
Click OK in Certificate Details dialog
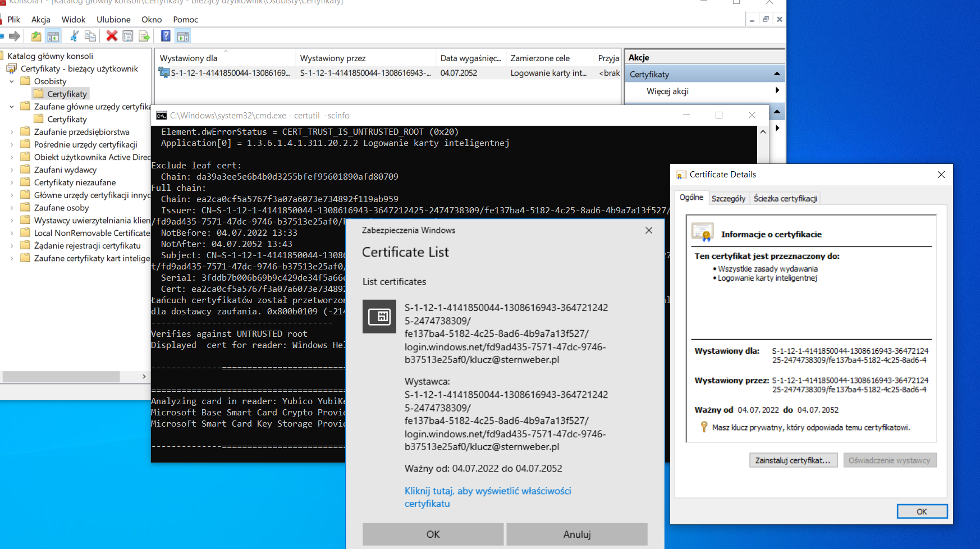922,511
